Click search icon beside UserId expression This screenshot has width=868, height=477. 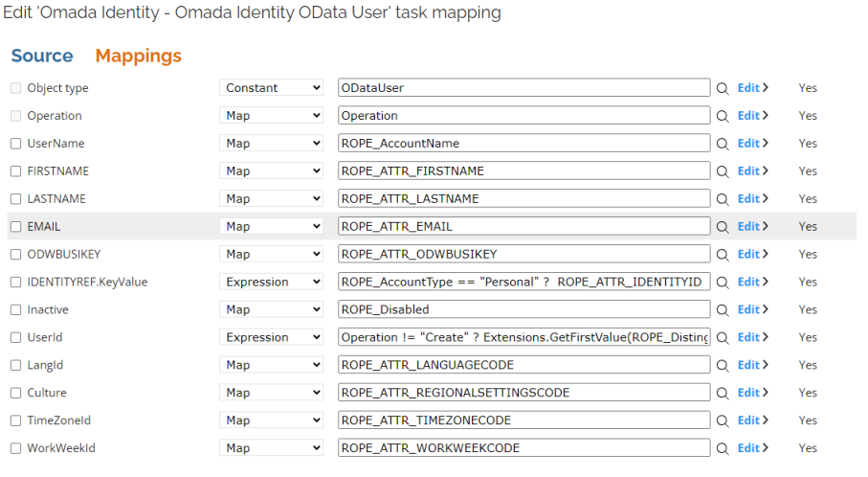click(x=723, y=338)
